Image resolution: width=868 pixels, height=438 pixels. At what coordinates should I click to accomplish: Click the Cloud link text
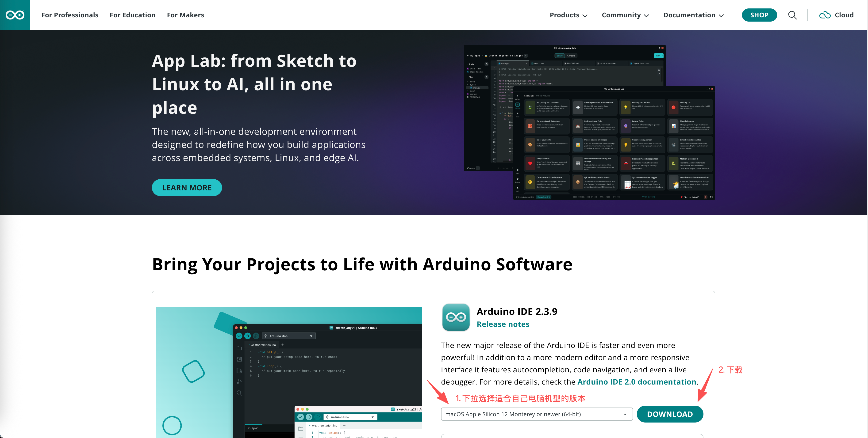pos(844,15)
